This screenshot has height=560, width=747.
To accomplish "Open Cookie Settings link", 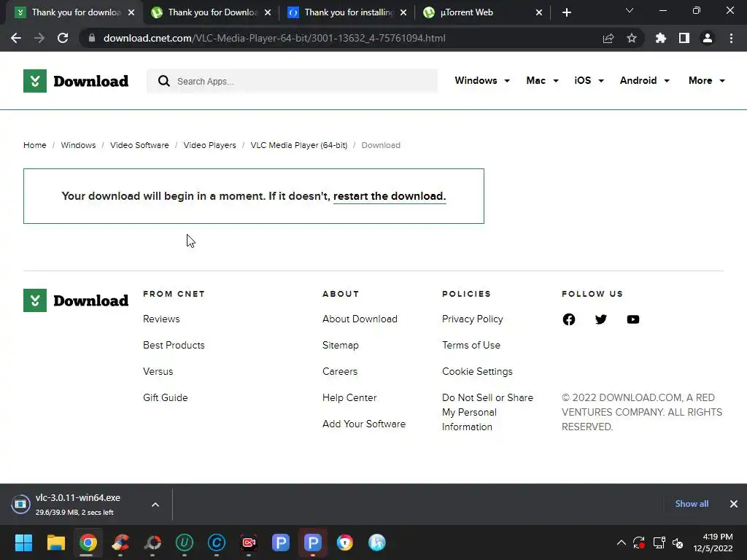I will click(x=477, y=371).
